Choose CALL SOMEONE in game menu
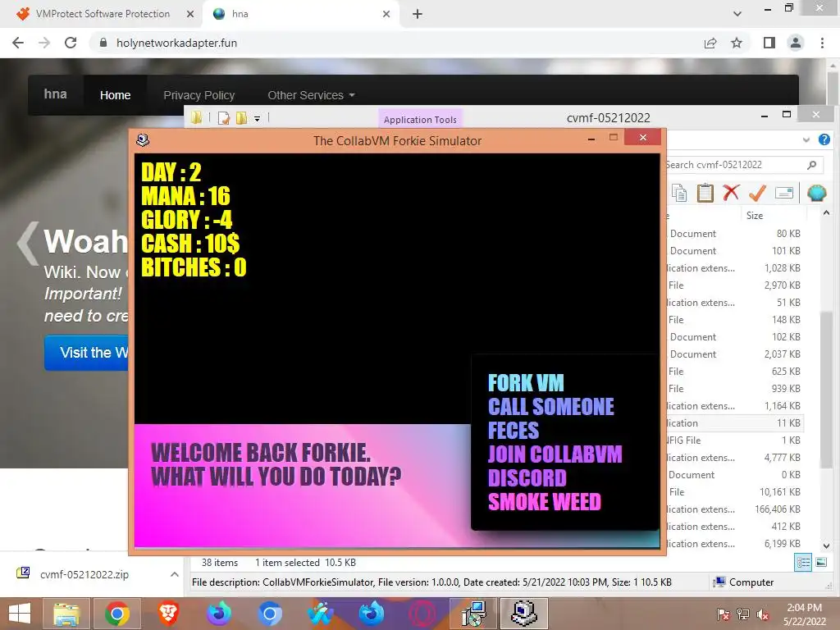Viewport: 840px width, 630px height. [x=550, y=407]
